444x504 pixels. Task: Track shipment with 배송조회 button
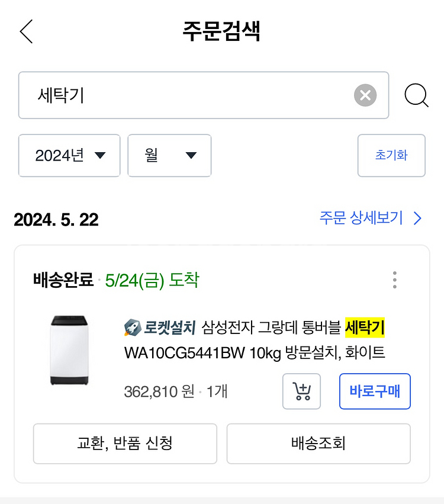pyautogui.click(x=318, y=444)
